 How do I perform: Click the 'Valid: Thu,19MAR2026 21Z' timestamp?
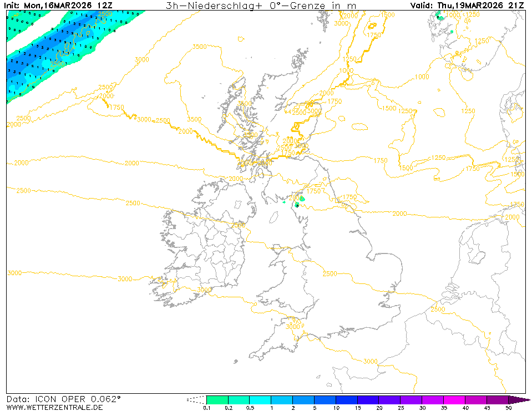coord(467,6)
